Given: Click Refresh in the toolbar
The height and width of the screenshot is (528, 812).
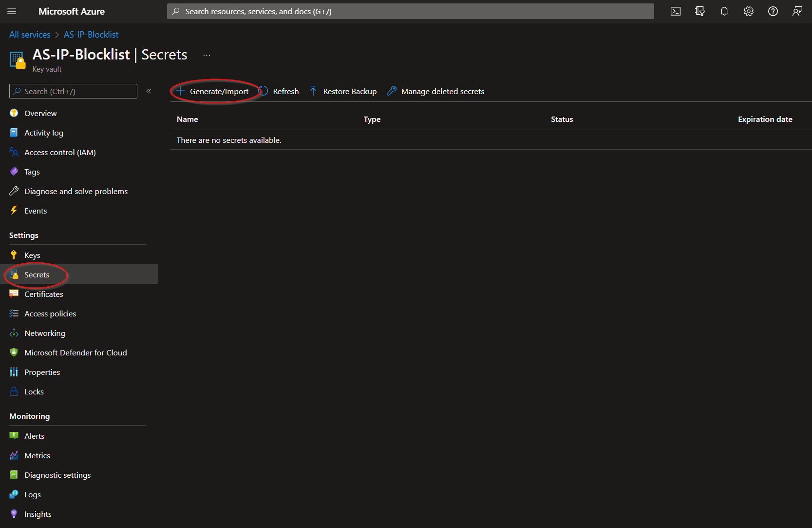Looking at the screenshot, I should [x=279, y=91].
